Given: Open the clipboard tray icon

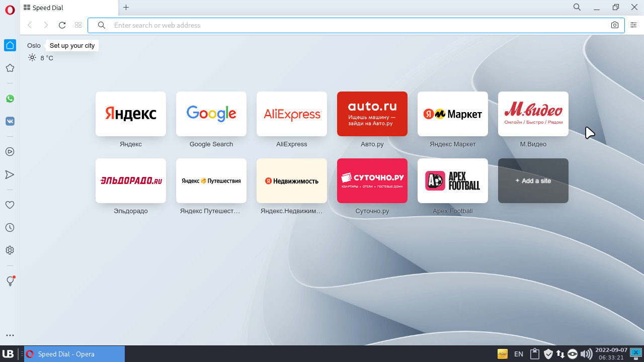Looking at the screenshot, I should [534, 354].
